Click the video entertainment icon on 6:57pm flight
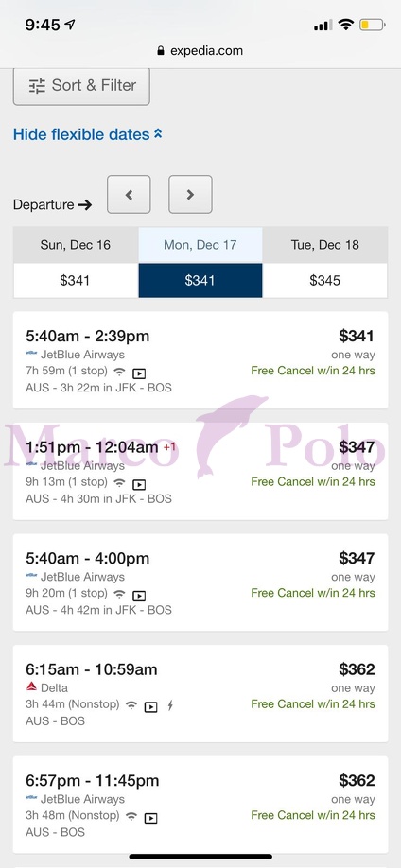Image resolution: width=401 pixels, height=868 pixels. click(151, 818)
